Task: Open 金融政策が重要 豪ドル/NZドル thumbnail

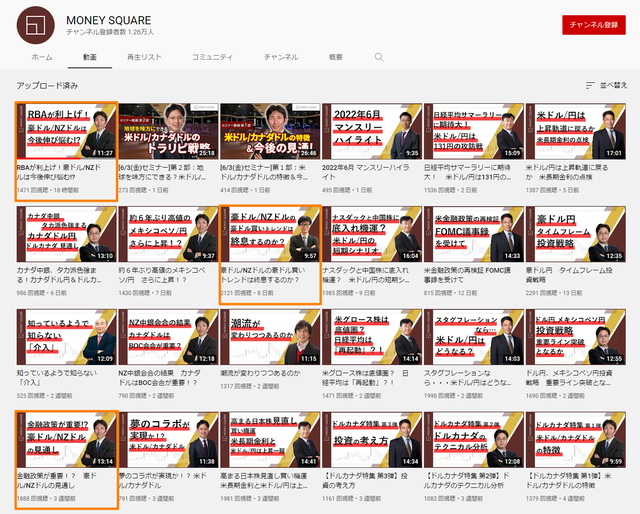Action: 67,440
